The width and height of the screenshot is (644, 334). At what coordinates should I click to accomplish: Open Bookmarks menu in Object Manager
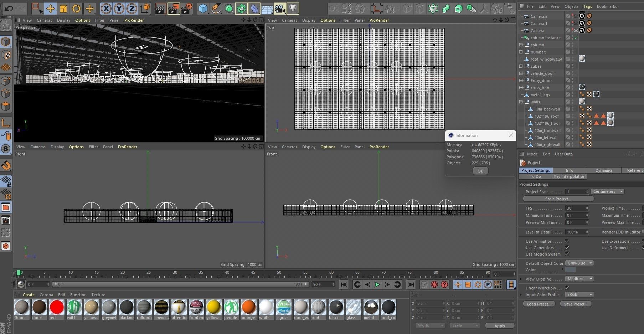point(607,6)
